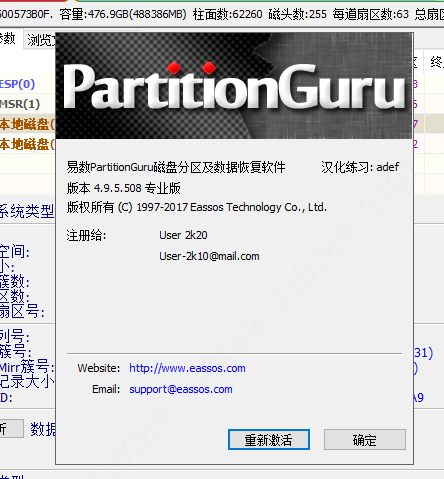The image size is (444, 479).
Task: Confirm the dialog with 确定 button
Action: 365,440
